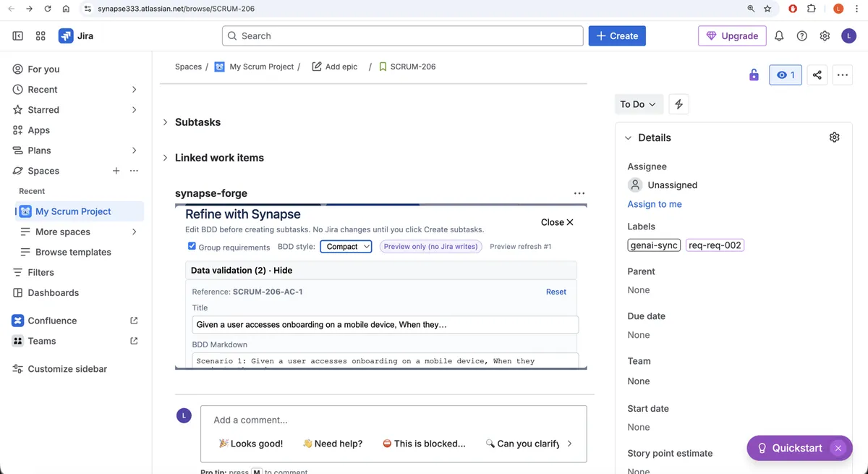Configure Details panel with gear icon
The width and height of the screenshot is (868, 474).
[834, 137]
